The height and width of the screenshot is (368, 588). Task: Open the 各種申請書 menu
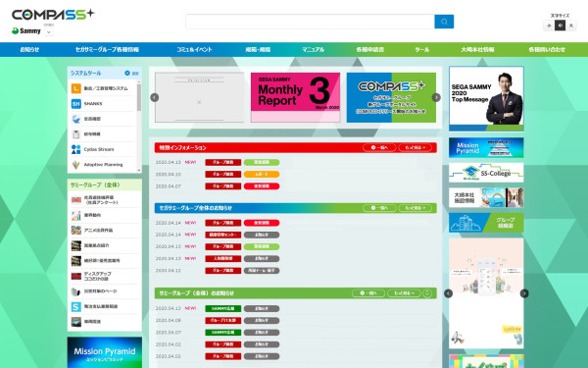coord(370,50)
